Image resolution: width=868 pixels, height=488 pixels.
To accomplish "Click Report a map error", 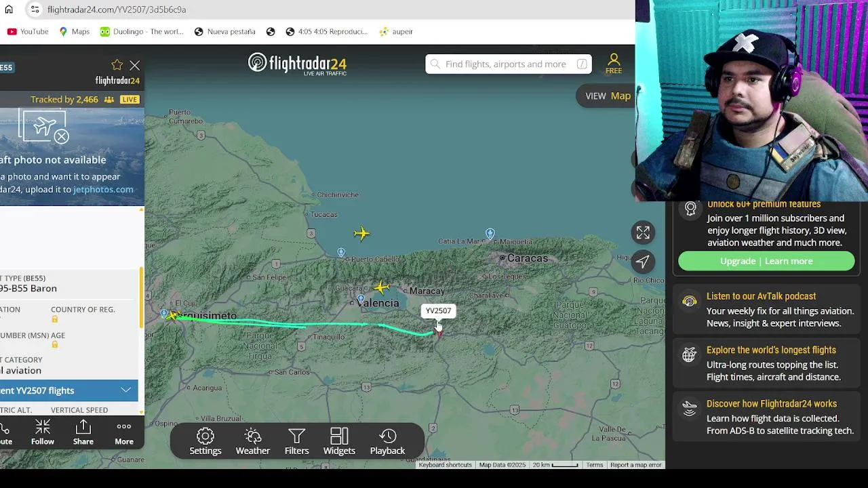I will click(x=635, y=465).
